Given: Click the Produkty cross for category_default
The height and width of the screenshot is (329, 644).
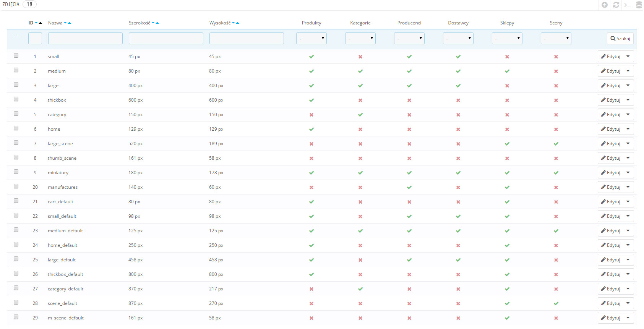Looking at the screenshot, I should tap(311, 289).
